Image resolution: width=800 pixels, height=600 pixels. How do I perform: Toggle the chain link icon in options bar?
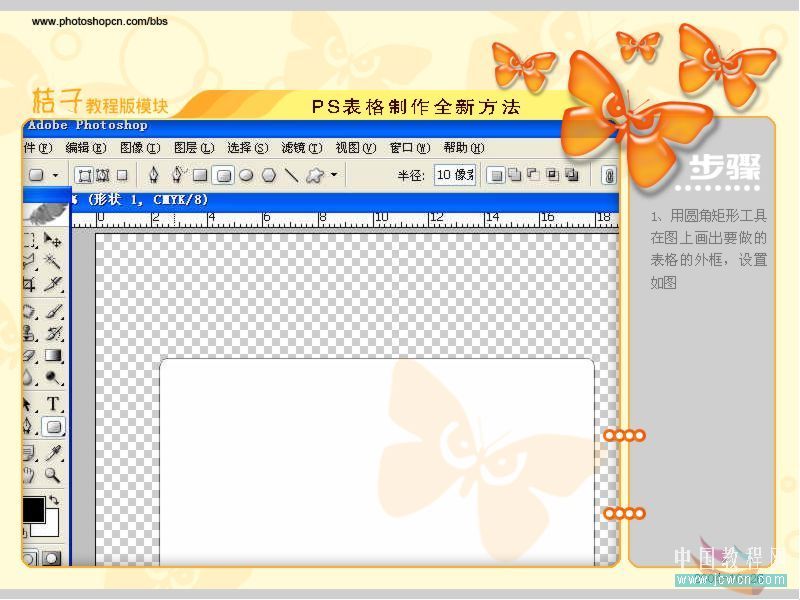coord(609,176)
